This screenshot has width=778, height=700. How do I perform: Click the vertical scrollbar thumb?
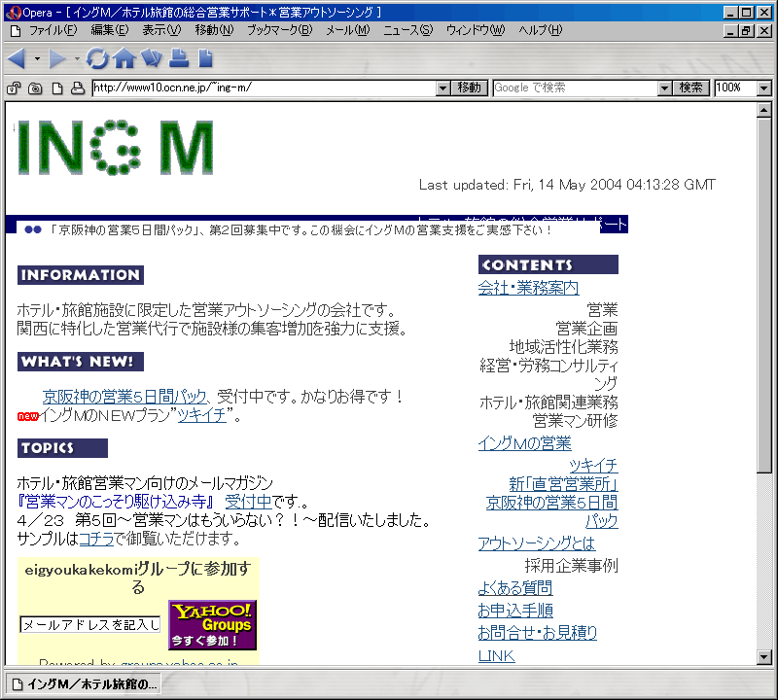click(764, 296)
